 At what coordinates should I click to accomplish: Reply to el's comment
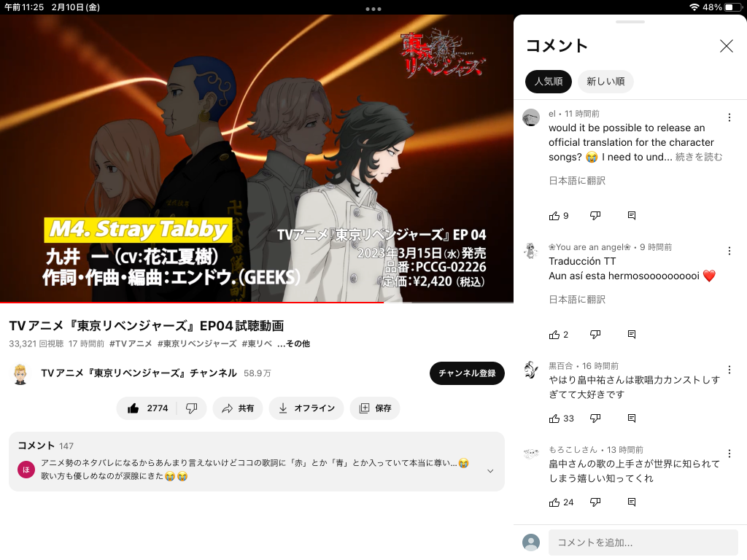click(632, 216)
